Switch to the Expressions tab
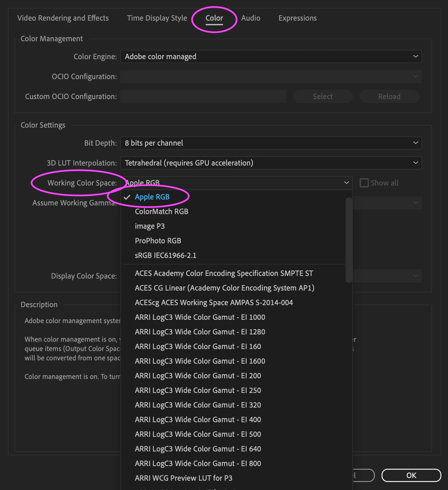 click(297, 18)
